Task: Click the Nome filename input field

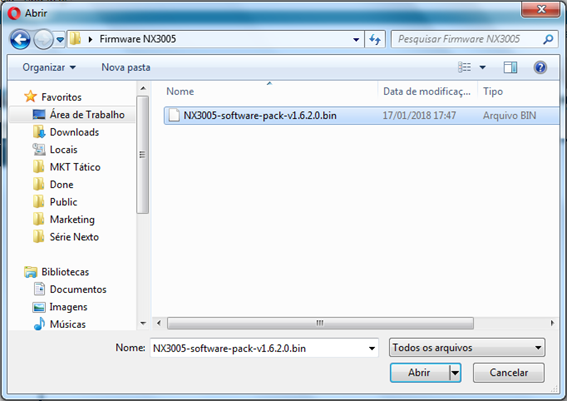Action: [x=264, y=348]
